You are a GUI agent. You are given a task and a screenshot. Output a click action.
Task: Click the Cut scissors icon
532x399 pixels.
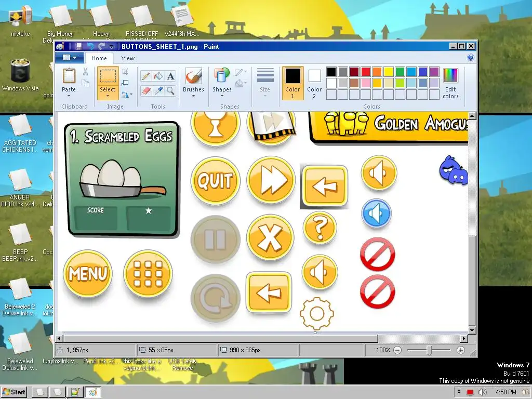coord(85,72)
